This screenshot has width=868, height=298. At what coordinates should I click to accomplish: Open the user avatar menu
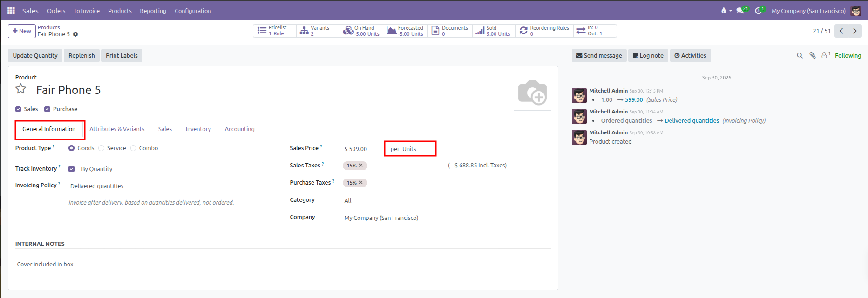click(856, 11)
